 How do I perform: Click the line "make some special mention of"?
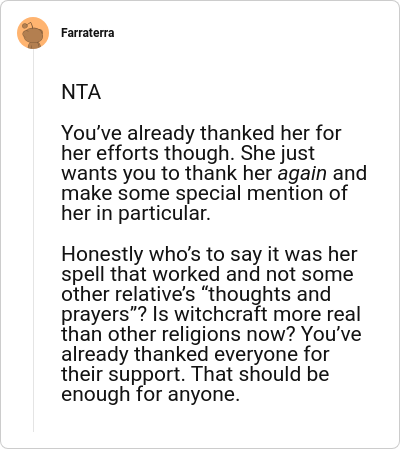pos(205,193)
